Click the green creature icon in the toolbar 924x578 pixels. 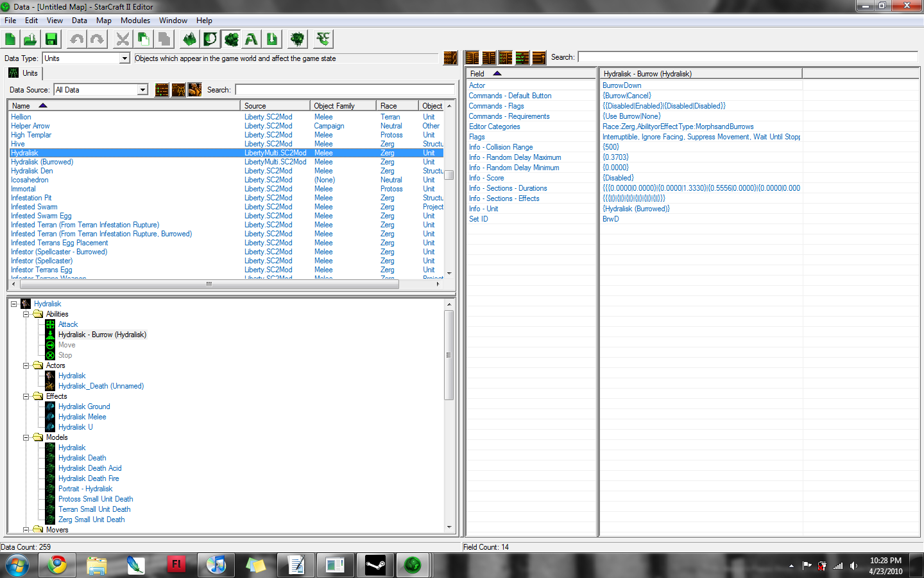point(297,39)
